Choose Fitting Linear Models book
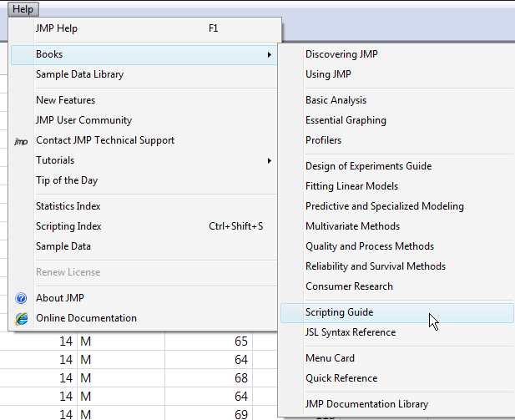The image size is (515, 420). (x=351, y=186)
